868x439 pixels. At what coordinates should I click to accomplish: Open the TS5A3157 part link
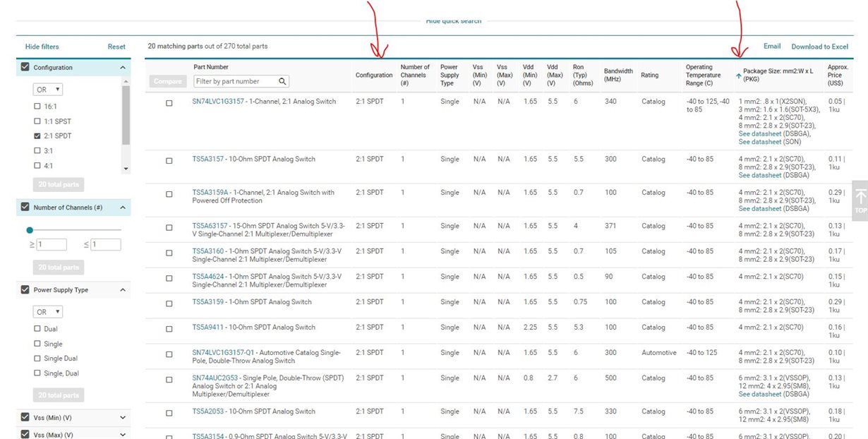pos(208,160)
